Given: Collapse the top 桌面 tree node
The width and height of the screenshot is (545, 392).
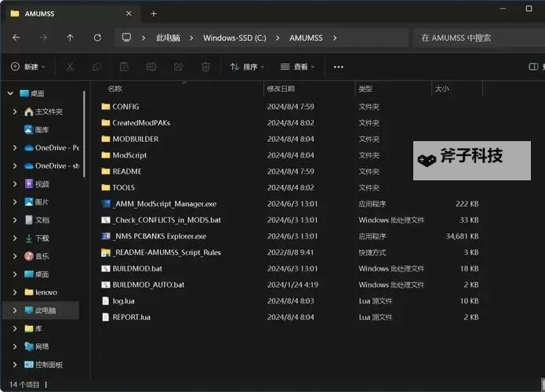Looking at the screenshot, I should (10, 93).
